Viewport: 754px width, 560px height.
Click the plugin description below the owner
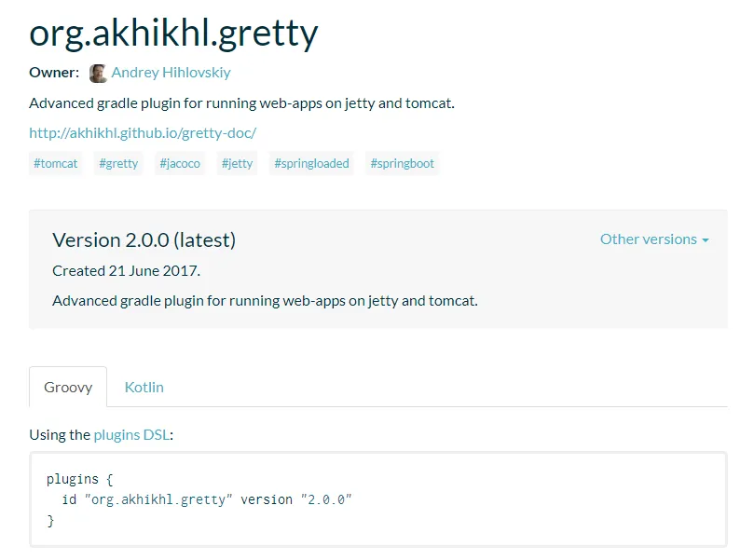241,102
